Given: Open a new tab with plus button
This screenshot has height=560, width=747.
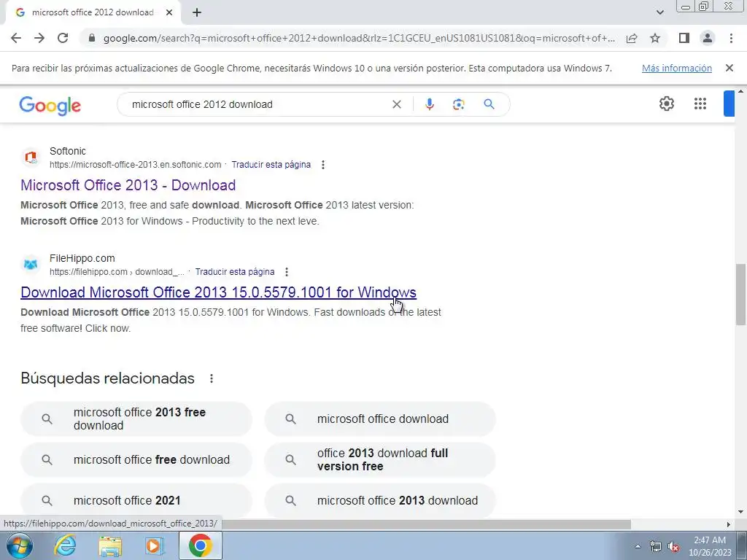Looking at the screenshot, I should tap(197, 13).
